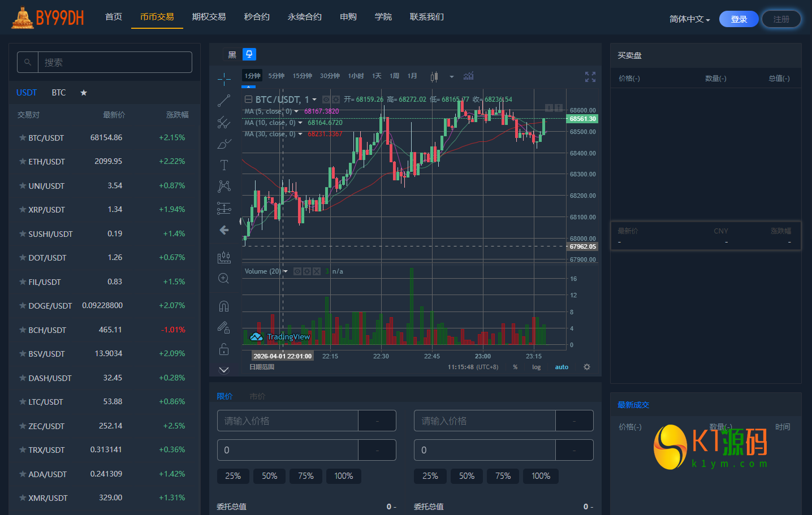Switch to the BTC market tab
The width and height of the screenshot is (812, 515).
[x=58, y=92]
